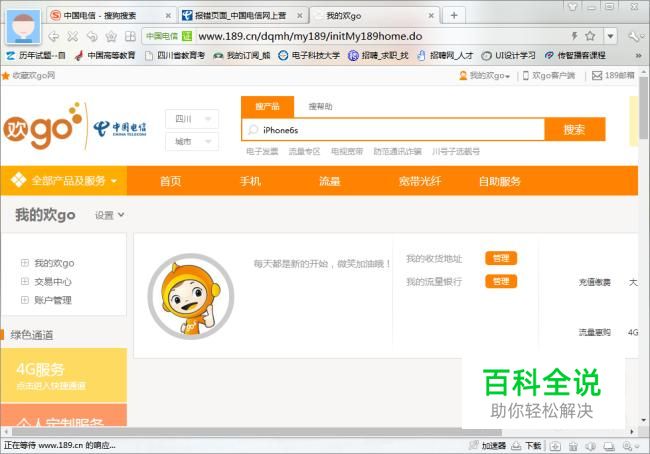
Task: Click the browser back arrow button
Action: pos(53,36)
